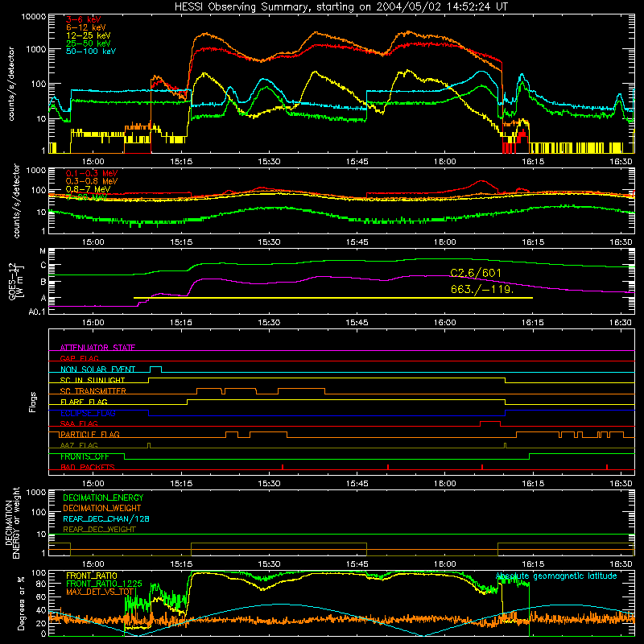The height and width of the screenshot is (644, 644).
Task: Click the green FRONT_RATIO_1225 legend label
Action: coord(104,584)
